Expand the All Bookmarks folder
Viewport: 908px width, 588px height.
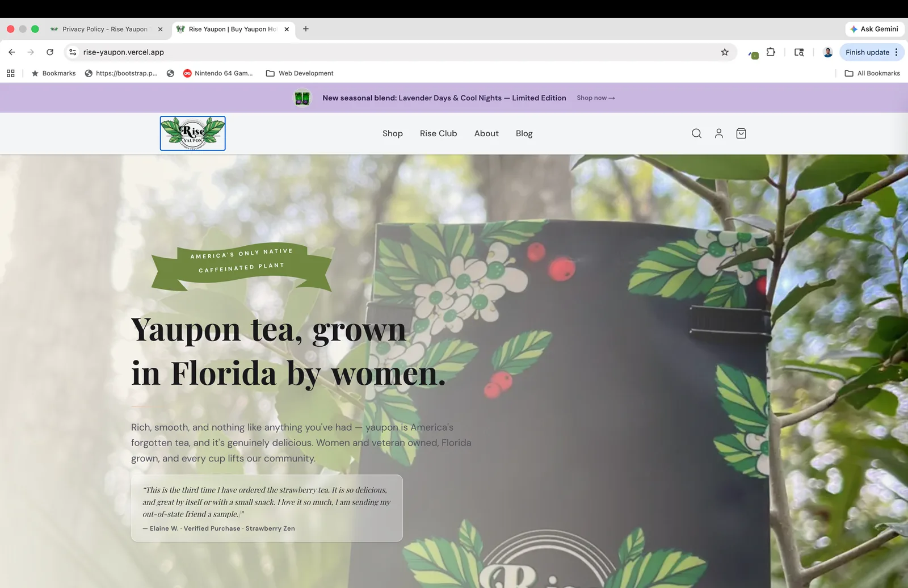[x=872, y=73]
